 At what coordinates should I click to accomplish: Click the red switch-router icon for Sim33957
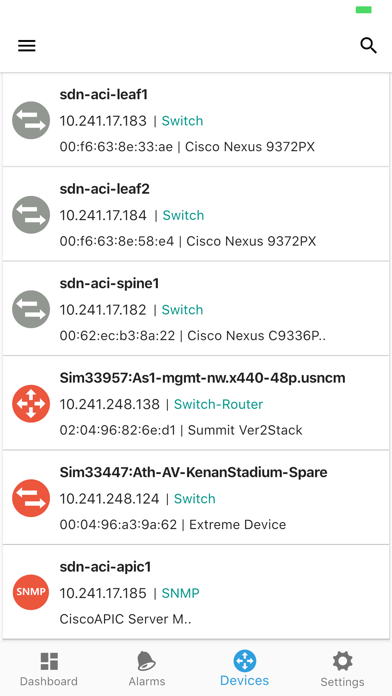coord(31,404)
